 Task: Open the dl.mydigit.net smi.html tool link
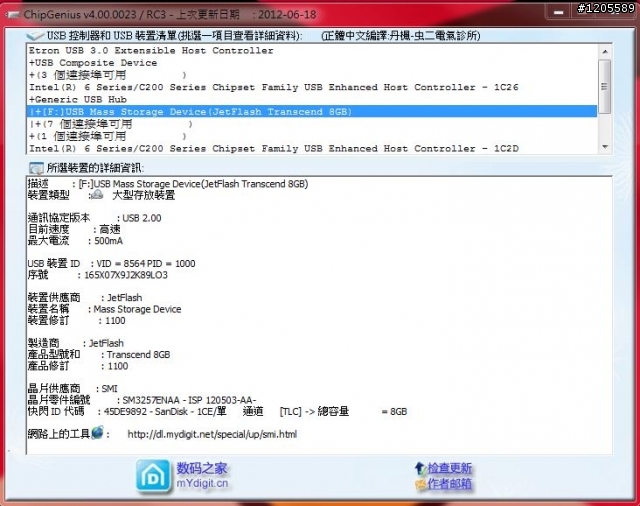(212, 434)
